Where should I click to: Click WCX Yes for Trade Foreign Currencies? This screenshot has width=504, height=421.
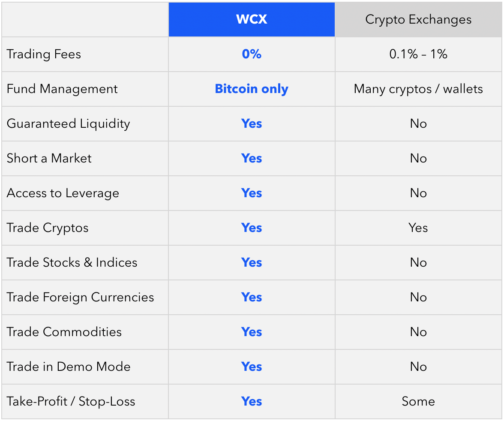[x=252, y=297]
